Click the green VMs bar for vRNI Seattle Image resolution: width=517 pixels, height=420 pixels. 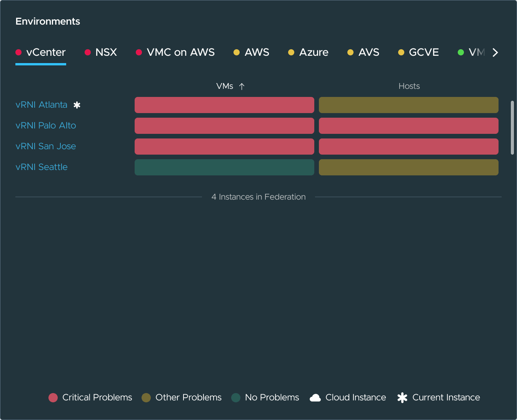point(224,167)
